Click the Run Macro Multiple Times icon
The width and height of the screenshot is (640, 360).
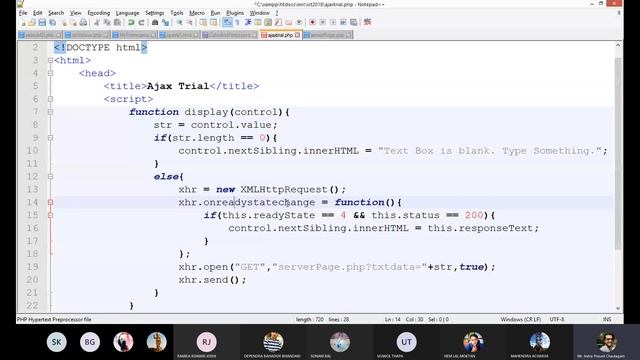pos(343,22)
